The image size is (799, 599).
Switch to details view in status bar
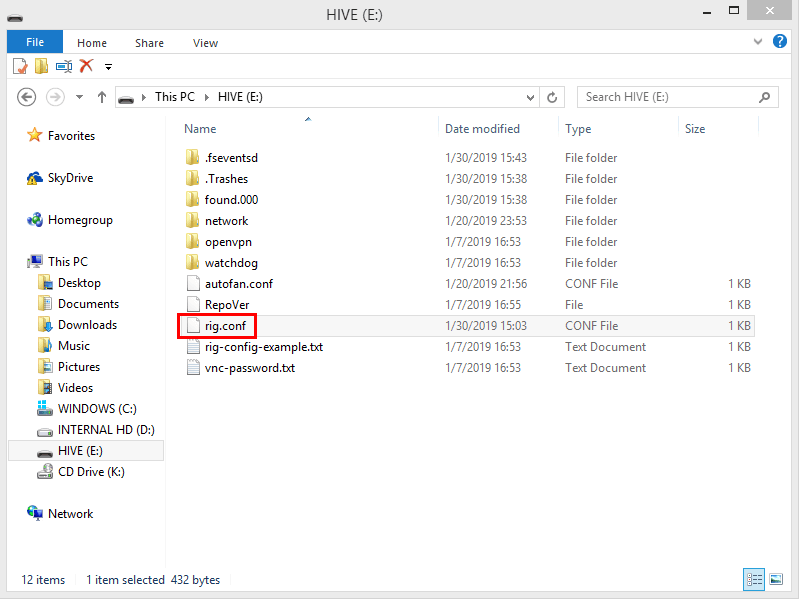pos(753,579)
